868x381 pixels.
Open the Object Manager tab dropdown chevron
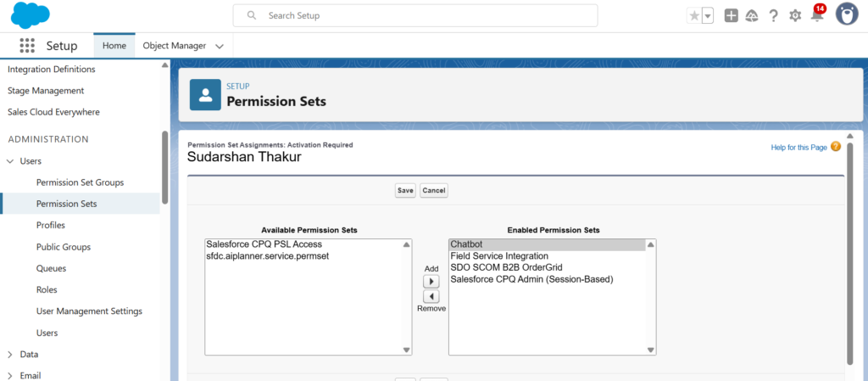[220, 46]
